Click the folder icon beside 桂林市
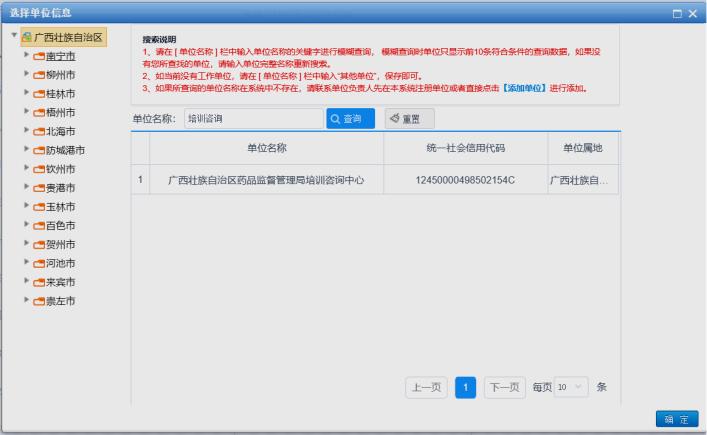The image size is (707, 435). coord(39,94)
